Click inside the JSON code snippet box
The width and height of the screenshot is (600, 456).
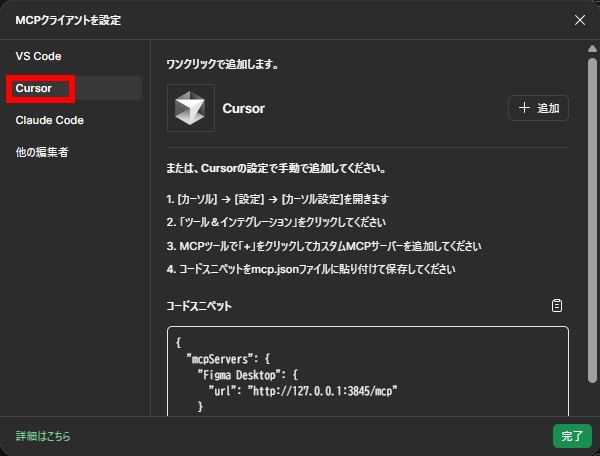[367, 370]
